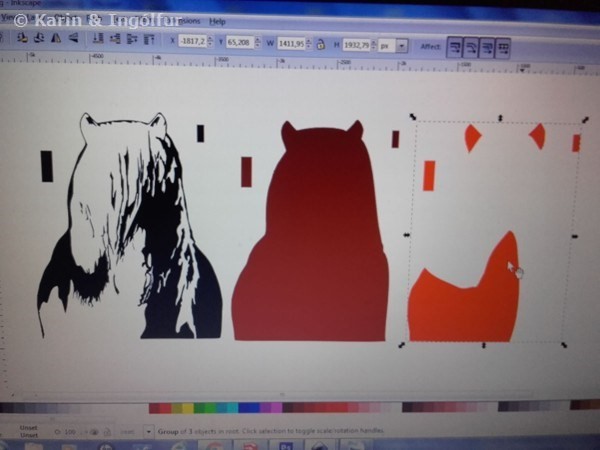The image size is (600, 450).
Task: Click the right-middle scale handle
Action: tap(575, 237)
